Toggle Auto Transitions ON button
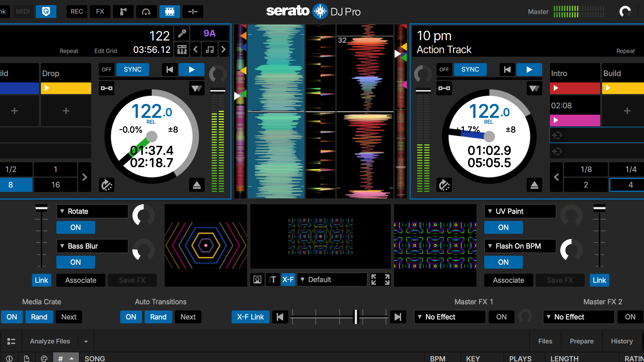This screenshot has height=362, width=644. point(131,317)
